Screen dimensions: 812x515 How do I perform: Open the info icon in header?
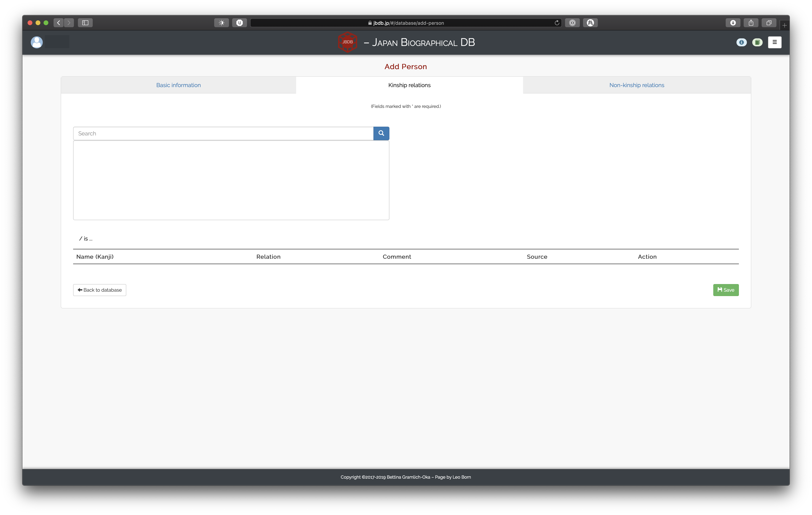pos(741,43)
